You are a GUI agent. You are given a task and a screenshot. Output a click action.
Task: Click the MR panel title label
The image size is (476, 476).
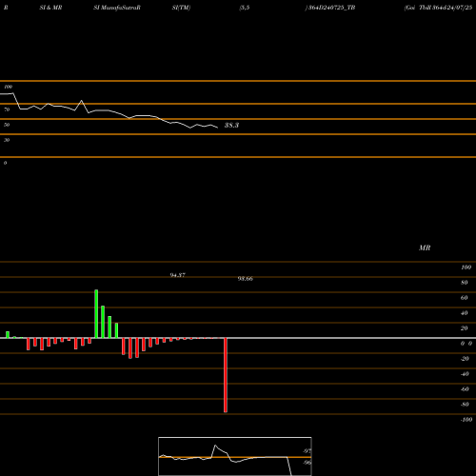[x=425, y=248]
